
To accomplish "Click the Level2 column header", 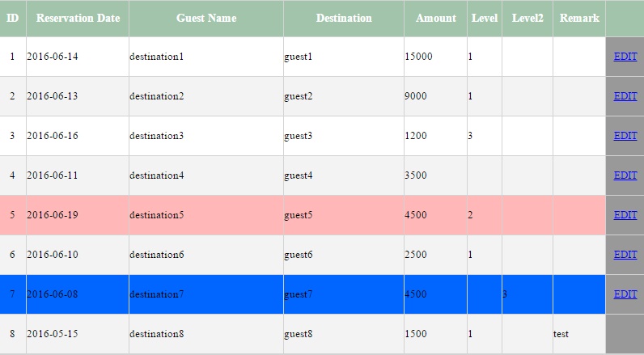I will (x=527, y=19).
